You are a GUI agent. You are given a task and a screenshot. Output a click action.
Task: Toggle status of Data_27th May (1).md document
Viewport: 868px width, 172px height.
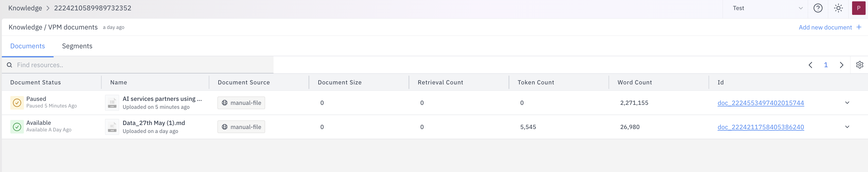point(17,126)
